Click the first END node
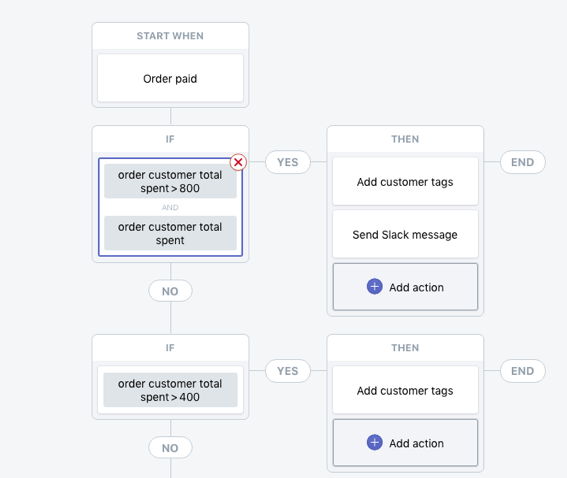Image resolution: width=567 pixels, height=478 pixels. [x=523, y=162]
